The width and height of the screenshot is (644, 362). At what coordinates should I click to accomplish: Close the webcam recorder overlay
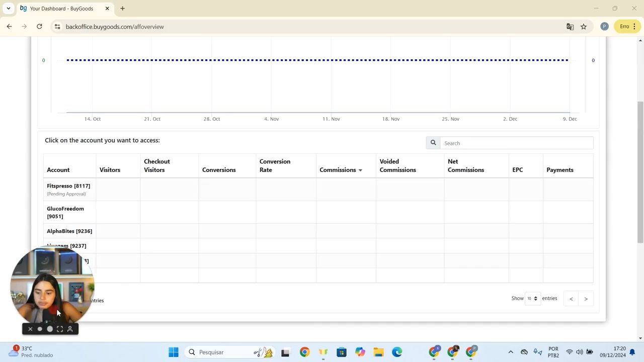click(x=30, y=329)
